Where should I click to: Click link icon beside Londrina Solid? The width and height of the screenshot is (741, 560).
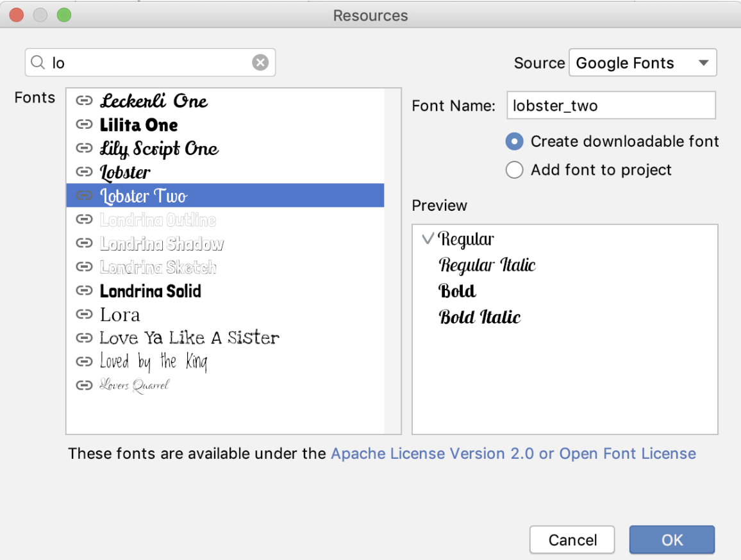point(84,290)
